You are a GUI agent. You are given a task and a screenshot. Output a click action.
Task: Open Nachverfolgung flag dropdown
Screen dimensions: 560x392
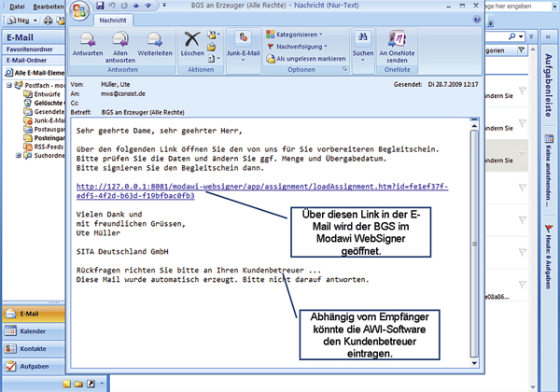pos(297,47)
